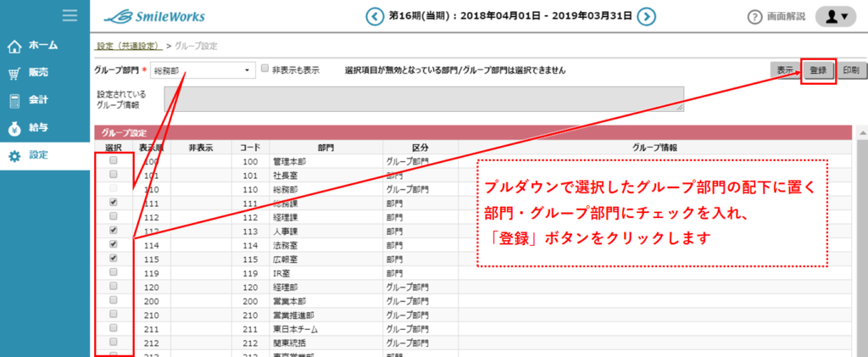Follow the 設定（共通設定） breadcrumb link
The width and height of the screenshot is (868, 357).
[x=129, y=46]
